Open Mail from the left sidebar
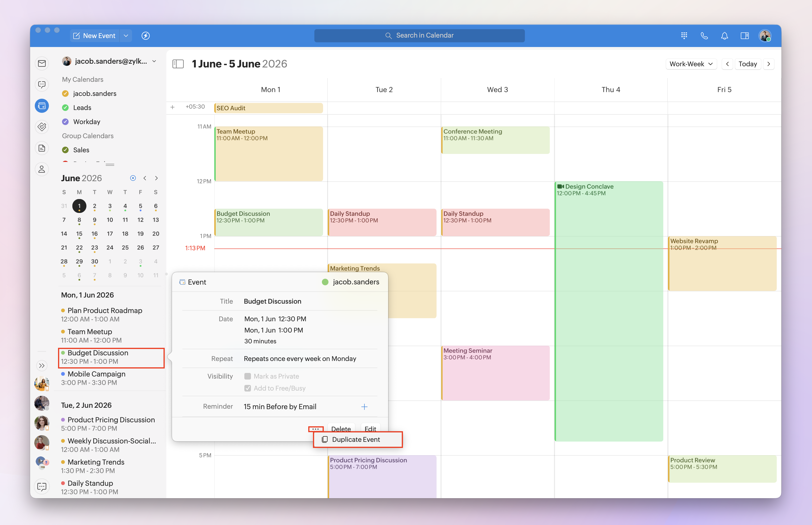Screen dimensions: 812x525 (x=42, y=63)
